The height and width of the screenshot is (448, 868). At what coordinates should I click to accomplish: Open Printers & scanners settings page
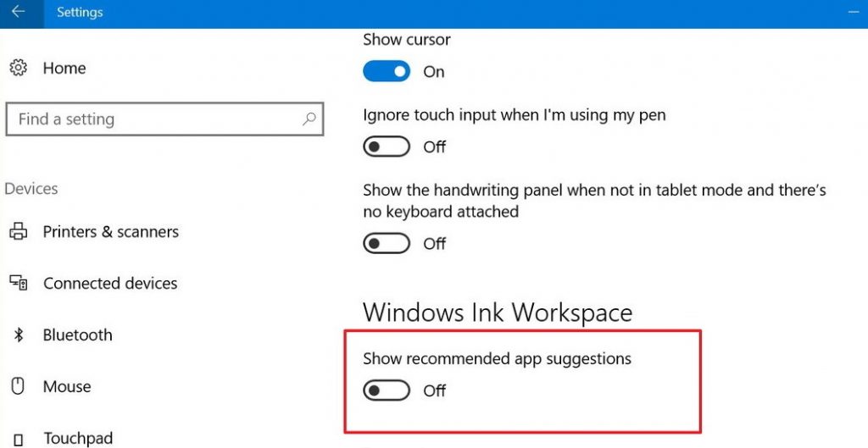(x=111, y=232)
